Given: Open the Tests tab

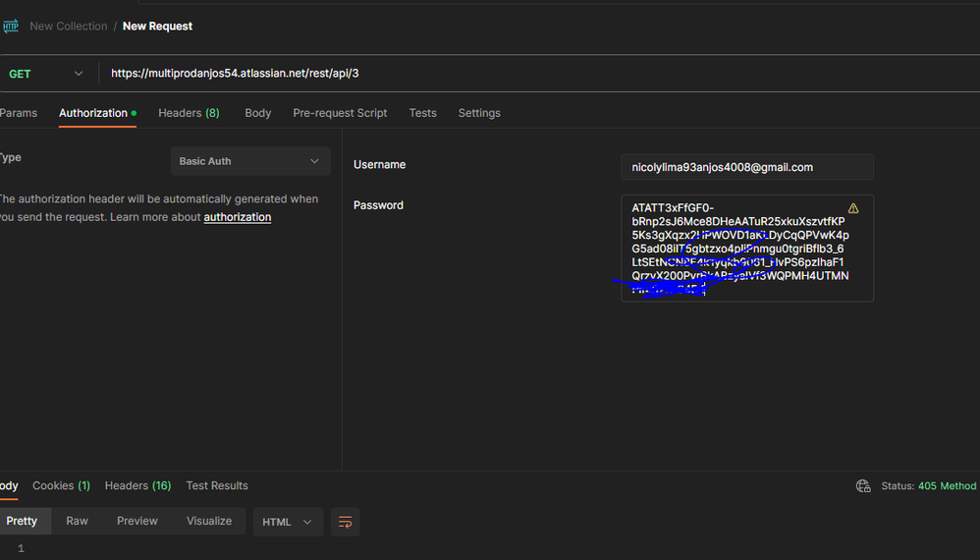Looking at the screenshot, I should (x=422, y=113).
